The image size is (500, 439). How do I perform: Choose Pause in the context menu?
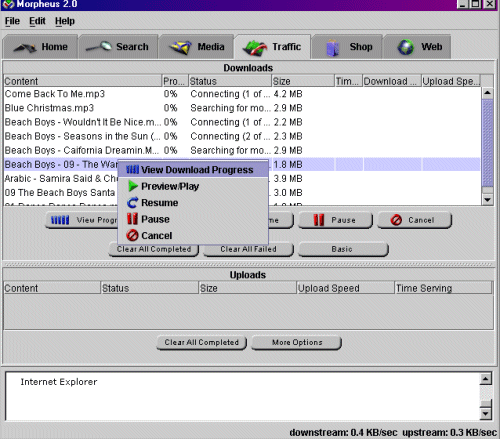pyautogui.click(x=193, y=219)
